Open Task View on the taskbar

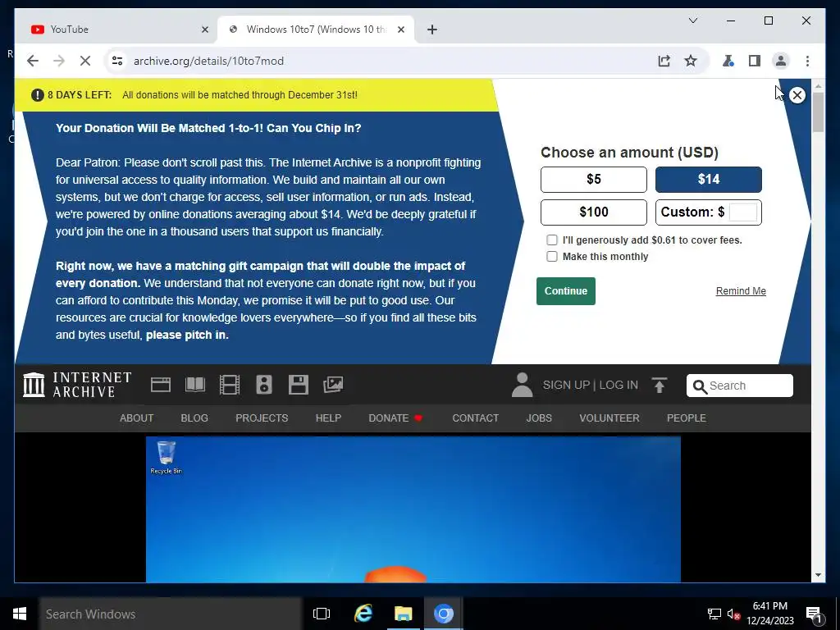322,614
